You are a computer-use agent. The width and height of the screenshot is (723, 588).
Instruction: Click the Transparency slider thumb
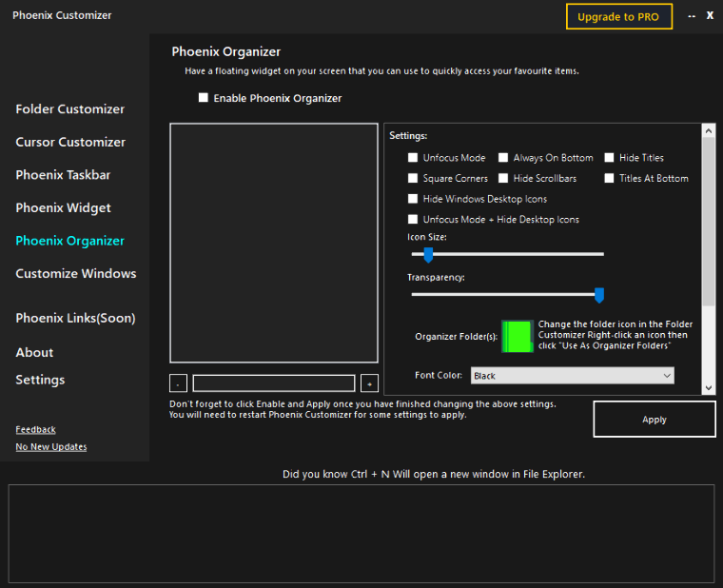click(x=599, y=295)
